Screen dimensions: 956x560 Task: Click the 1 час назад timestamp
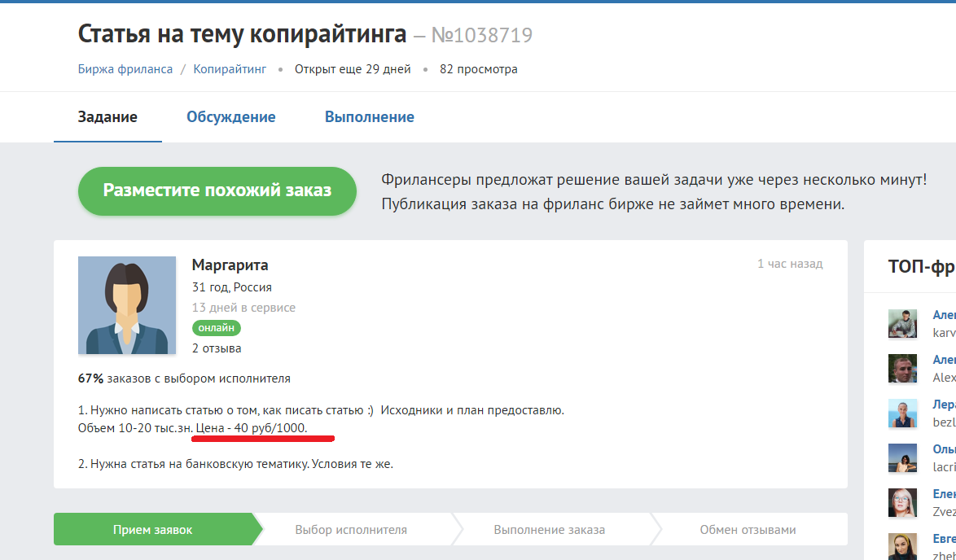point(790,264)
